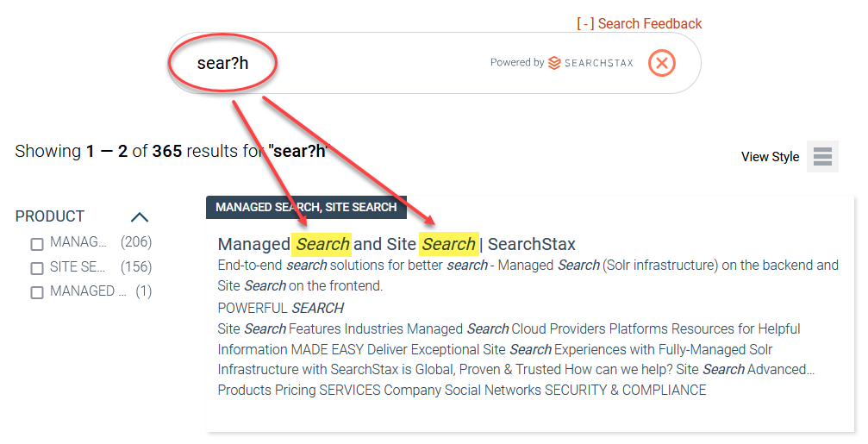Open the Search Feedback link
This screenshot has height=444, width=868.
(649, 24)
